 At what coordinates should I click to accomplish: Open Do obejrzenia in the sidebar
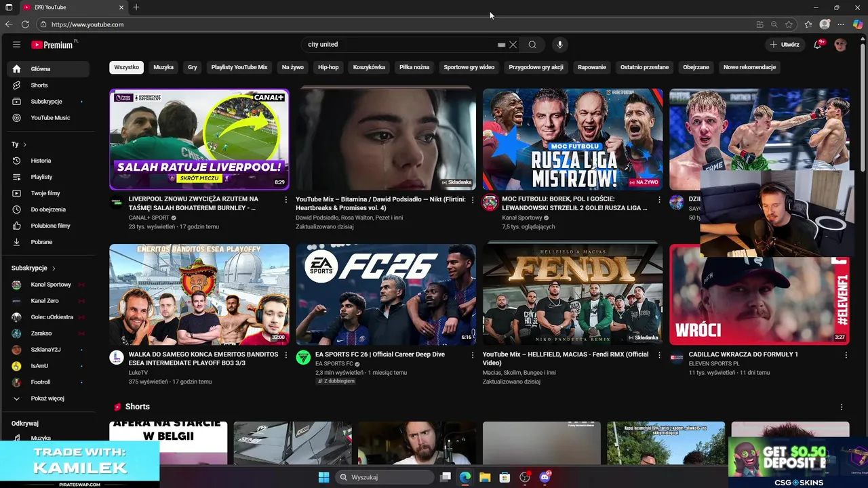(x=48, y=209)
